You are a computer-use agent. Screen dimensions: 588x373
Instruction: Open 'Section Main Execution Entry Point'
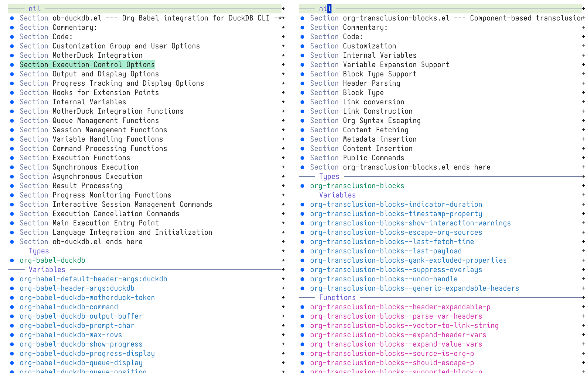pos(89,223)
